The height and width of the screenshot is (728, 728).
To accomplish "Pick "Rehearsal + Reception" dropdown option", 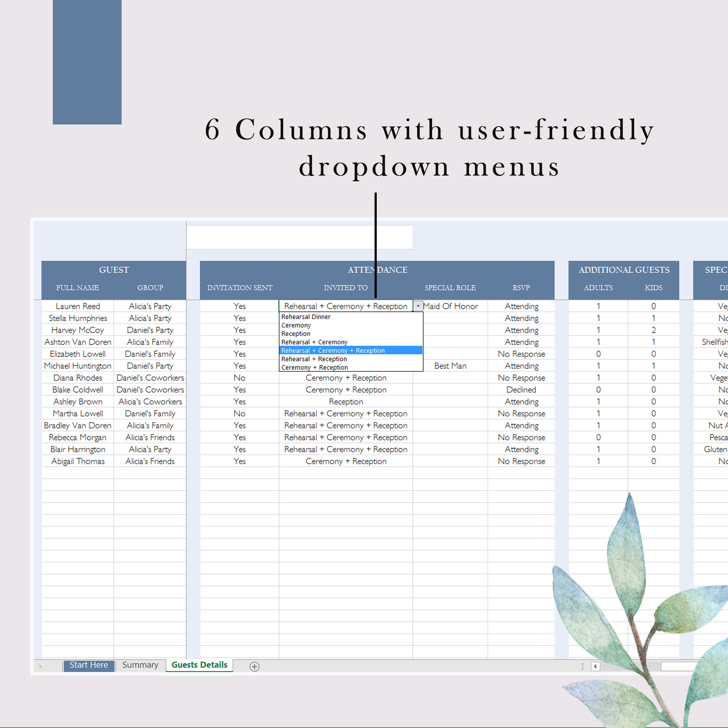I will pyautogui.click(x=314, y=359).
